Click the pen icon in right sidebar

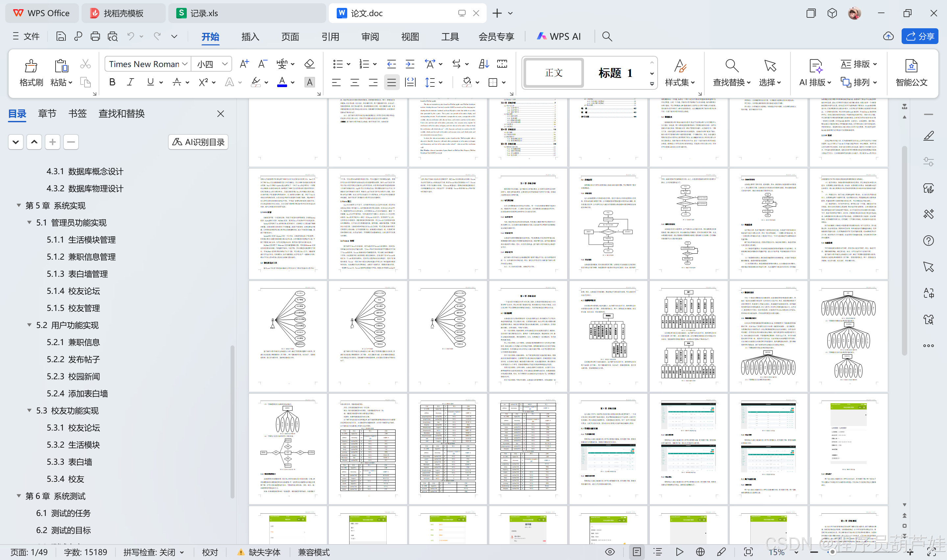tap(929, 136)
